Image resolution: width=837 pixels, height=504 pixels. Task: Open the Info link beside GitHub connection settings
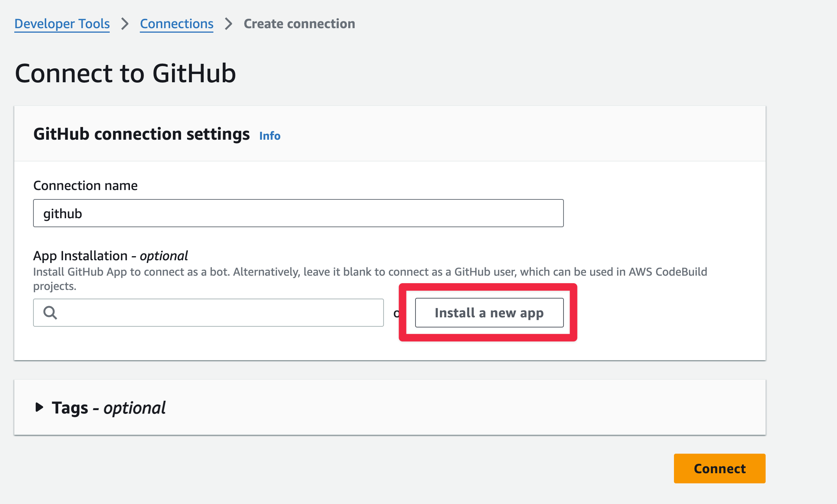pos(270,136)
